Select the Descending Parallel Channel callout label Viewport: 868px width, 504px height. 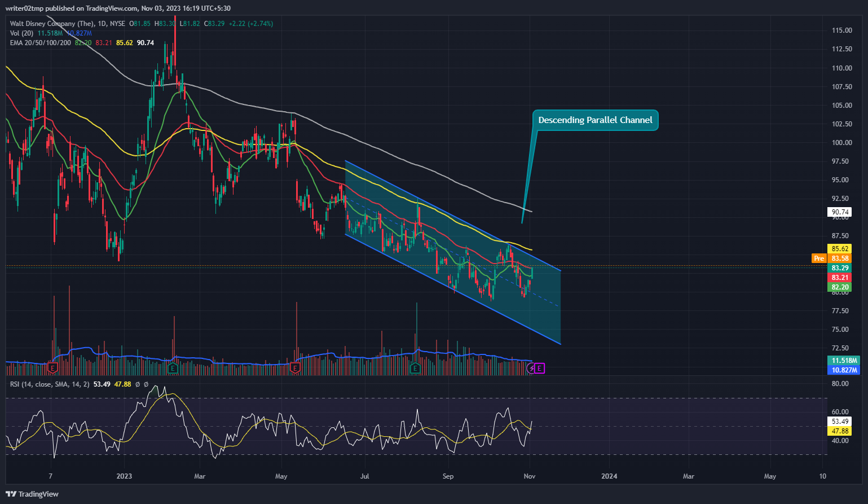[x=595, y=120]
